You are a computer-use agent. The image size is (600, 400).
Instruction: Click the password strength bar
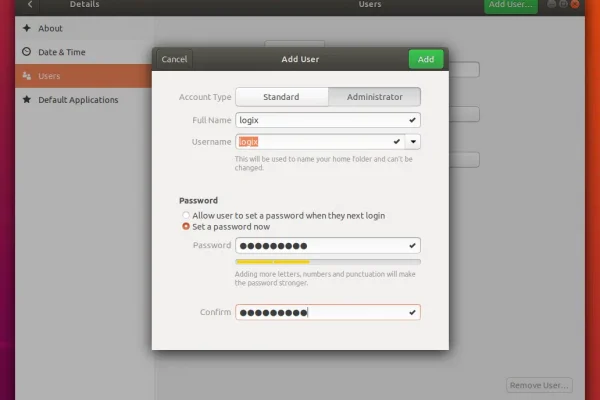(328, 262)
